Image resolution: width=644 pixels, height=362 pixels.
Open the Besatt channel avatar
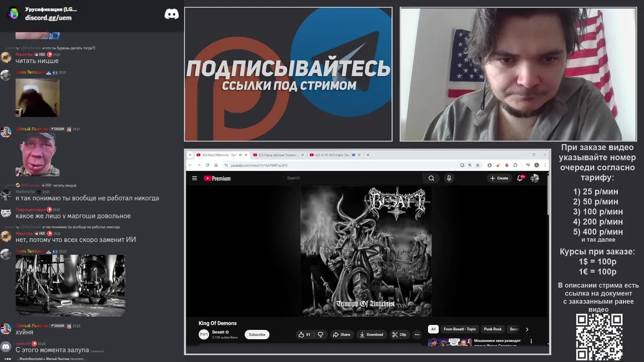204,334
